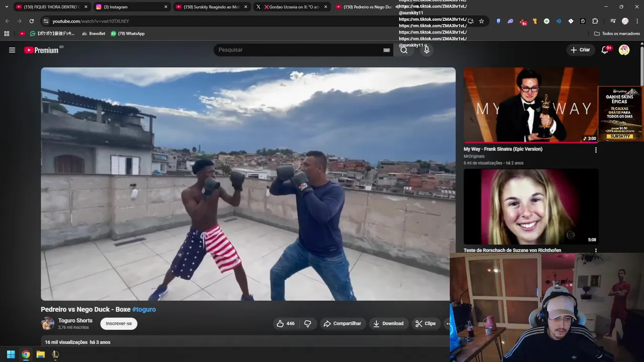The image size is (644, 362).
Task: View site information icon in address bar
Action: pyautogui.click(x=46, y=21)
